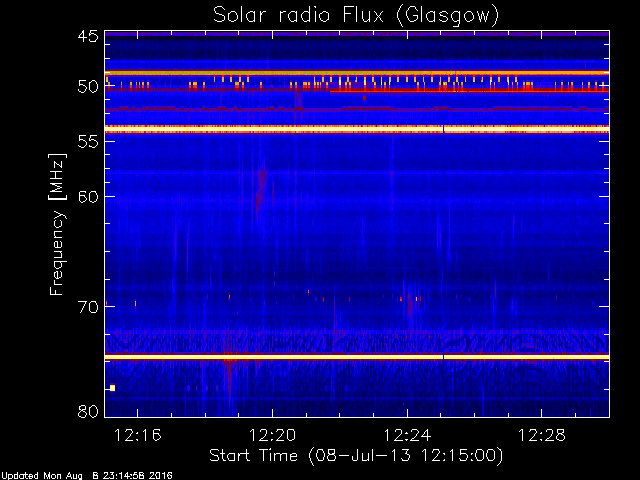Click the small yellow square near 78 MHz
This screenshot has width=640, height=480.
(113, 387)
